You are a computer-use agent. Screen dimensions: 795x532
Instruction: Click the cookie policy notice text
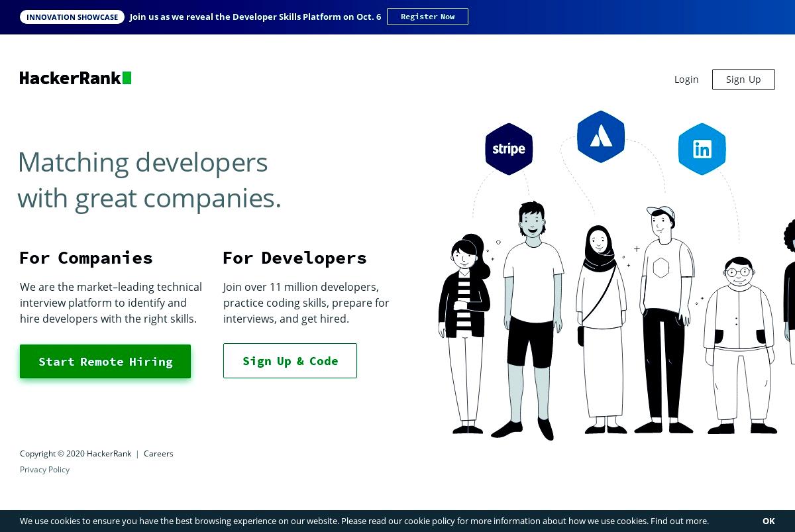(364, 521)
